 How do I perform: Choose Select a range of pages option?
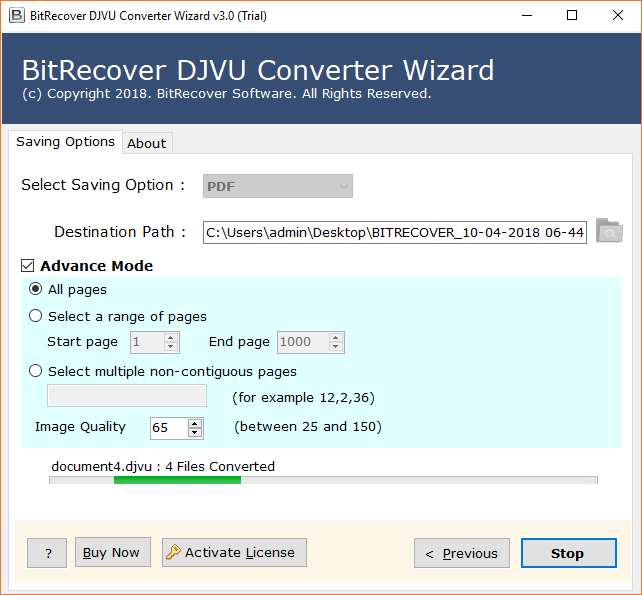(x=36, y=316)
